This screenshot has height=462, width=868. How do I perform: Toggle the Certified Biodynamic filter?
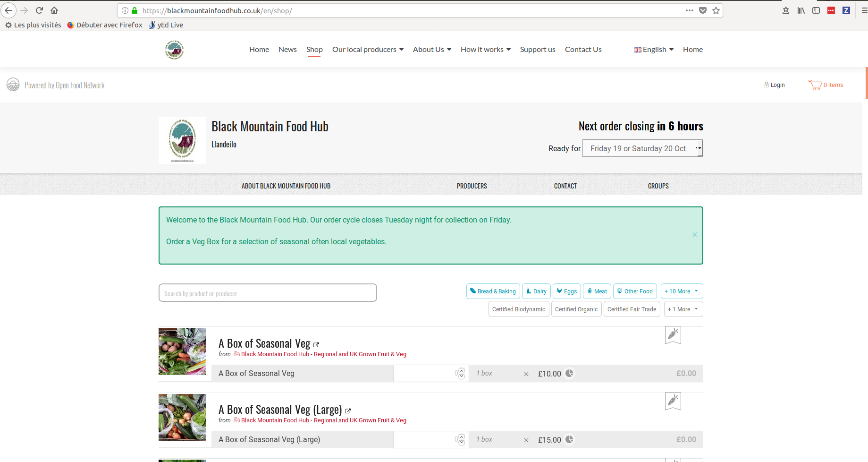(x=519, y=309)
